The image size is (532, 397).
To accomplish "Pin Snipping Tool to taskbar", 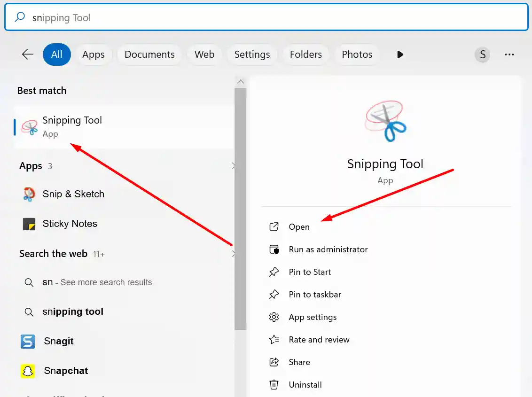I will tap(315, 295).
